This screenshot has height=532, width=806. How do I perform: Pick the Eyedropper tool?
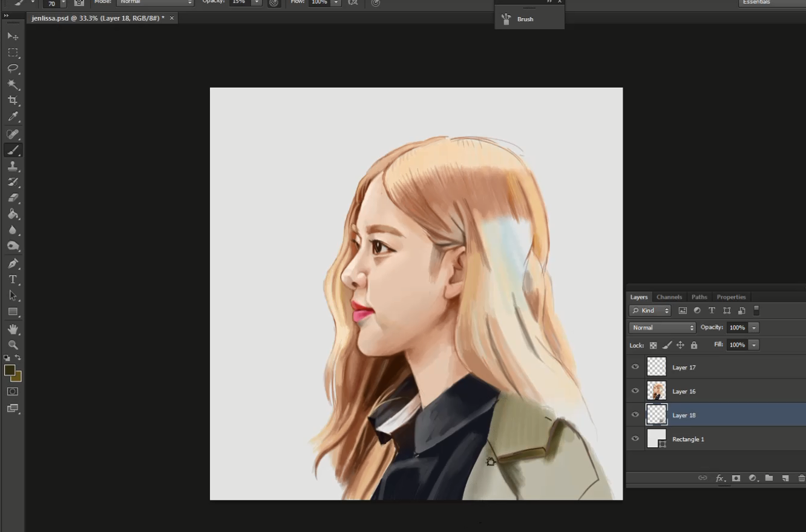tap(13, 117)
